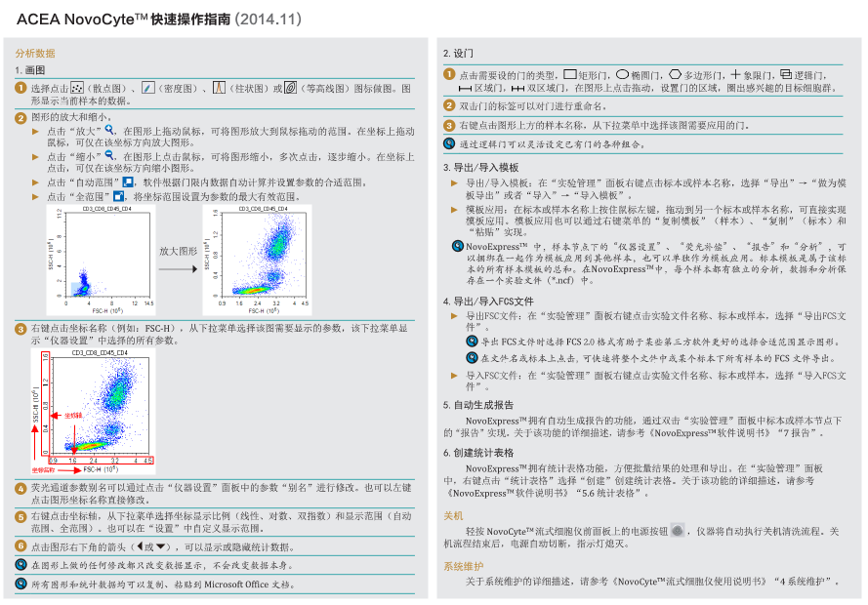868x605 pixels.
Task: Click the red 坐标轴 label in the annotated plot
Action: (x=72, y=416)
